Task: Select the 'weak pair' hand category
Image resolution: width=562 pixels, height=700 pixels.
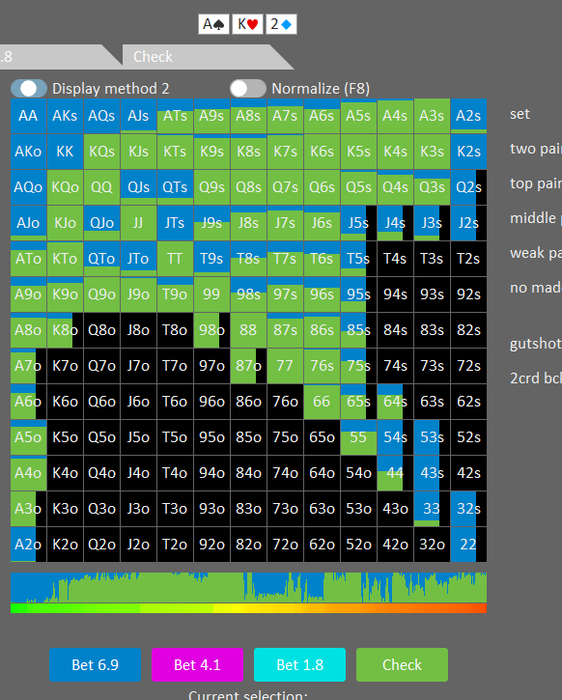Action: pos(536,253)
